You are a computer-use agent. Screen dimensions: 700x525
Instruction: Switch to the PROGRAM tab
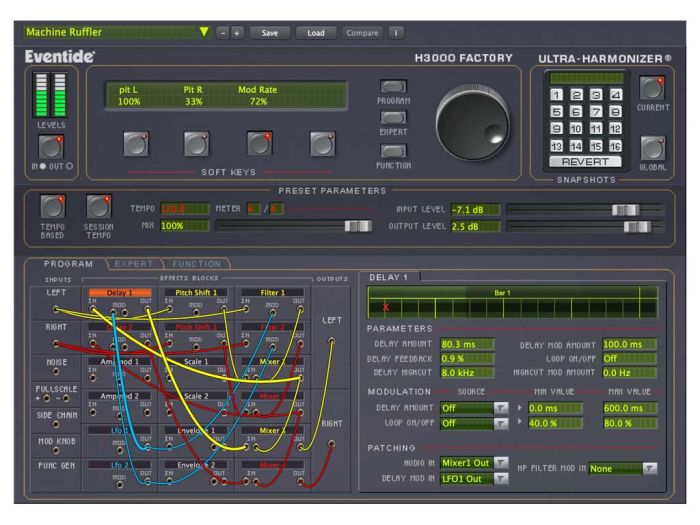[68, 264]
